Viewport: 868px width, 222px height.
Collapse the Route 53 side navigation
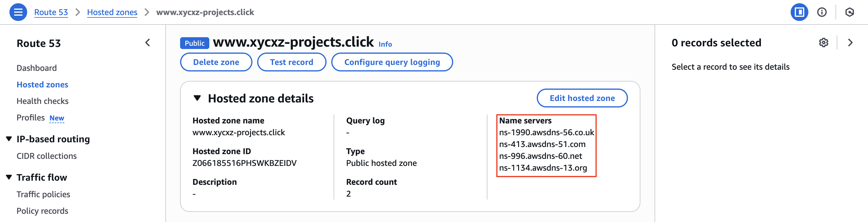(x=148, y=43)
